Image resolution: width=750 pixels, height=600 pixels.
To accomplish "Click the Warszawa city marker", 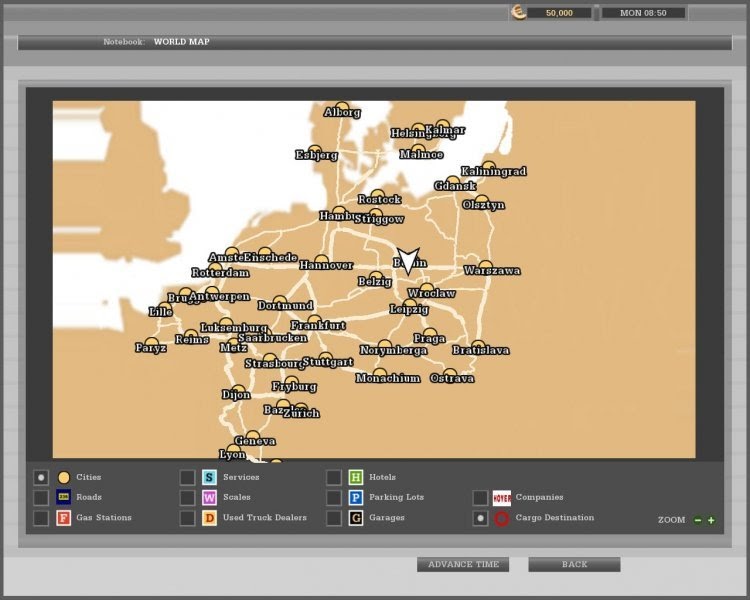I will [x=485, y=265].
